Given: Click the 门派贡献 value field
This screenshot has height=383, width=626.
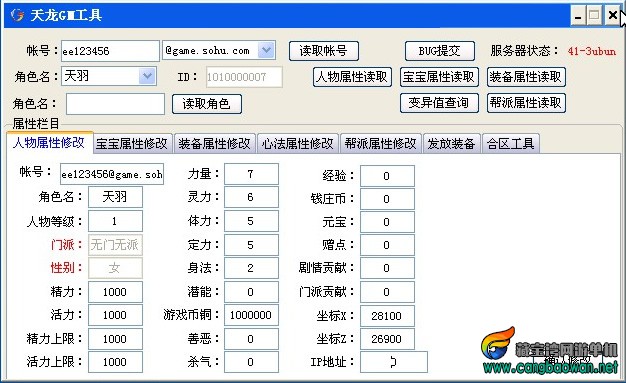Looking at the screenshot, I should coord(387,292).
